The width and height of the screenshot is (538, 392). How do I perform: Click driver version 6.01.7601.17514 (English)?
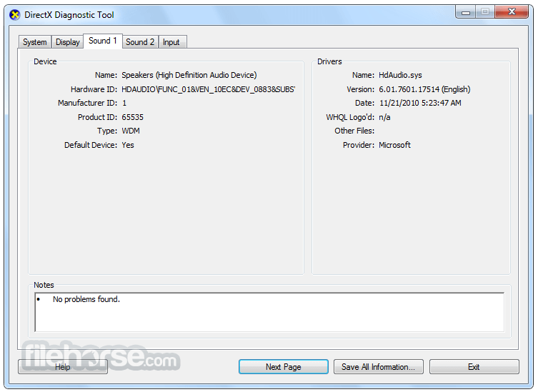click(424, 89)
